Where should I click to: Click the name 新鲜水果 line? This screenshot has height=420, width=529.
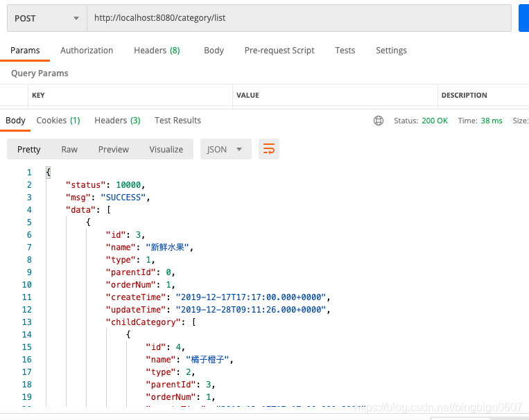[150, 247]
